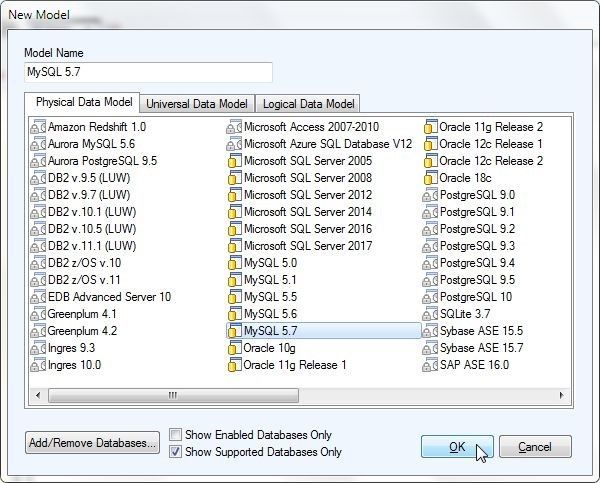Click the Aurora MySQL 5.6 icon
600x483 pixels.
click(x=38, y=144)
